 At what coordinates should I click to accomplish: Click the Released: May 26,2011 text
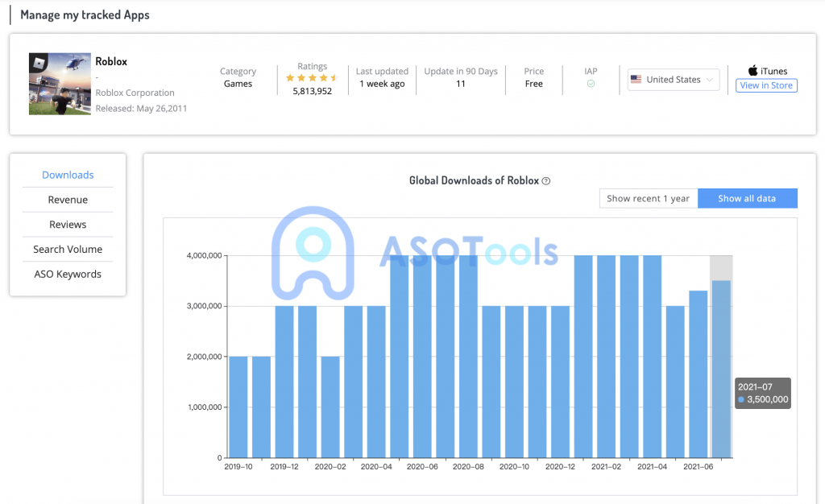click(141, 108)
